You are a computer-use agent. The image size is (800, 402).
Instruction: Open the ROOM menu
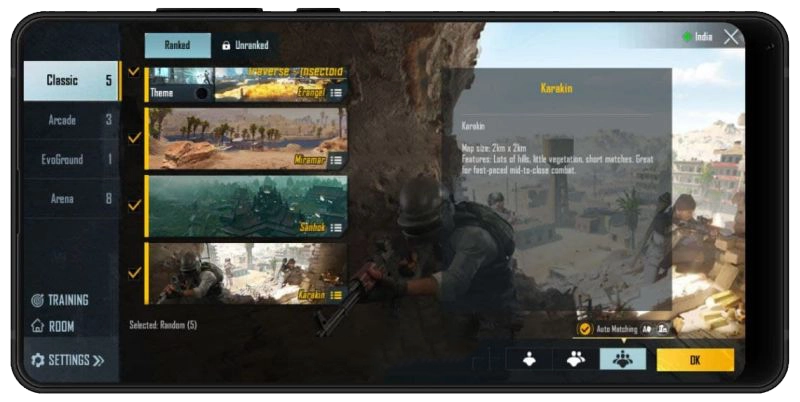(61, 326)
